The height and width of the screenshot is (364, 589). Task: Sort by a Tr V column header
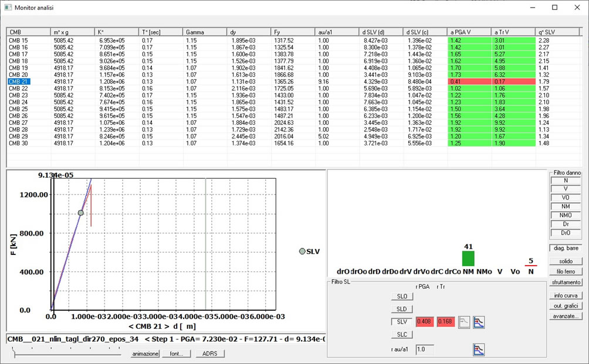pyautogui.click(x=513, y=32)
